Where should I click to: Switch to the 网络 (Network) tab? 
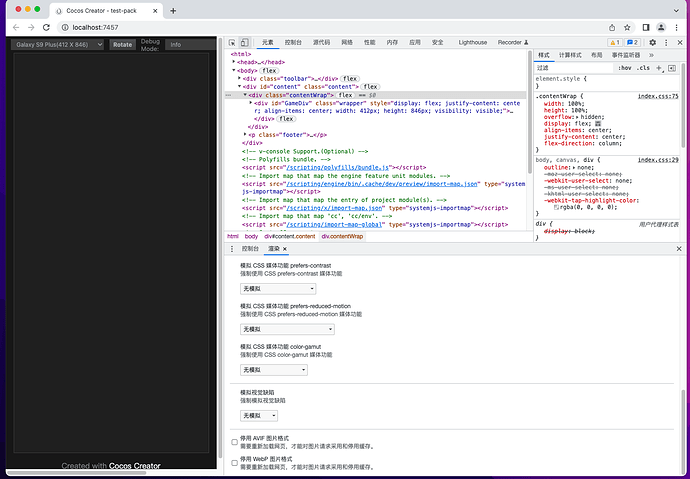pos(346,43)
